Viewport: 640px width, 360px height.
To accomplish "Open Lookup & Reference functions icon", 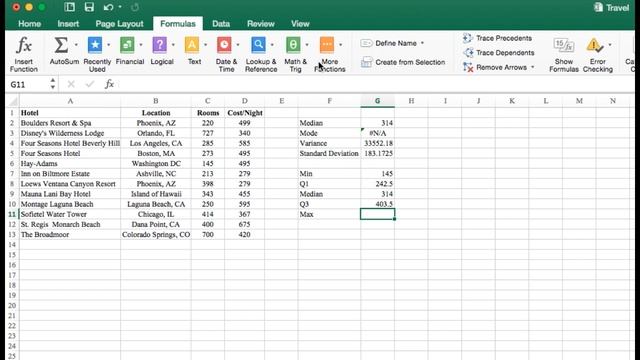I will coord(258,45).
